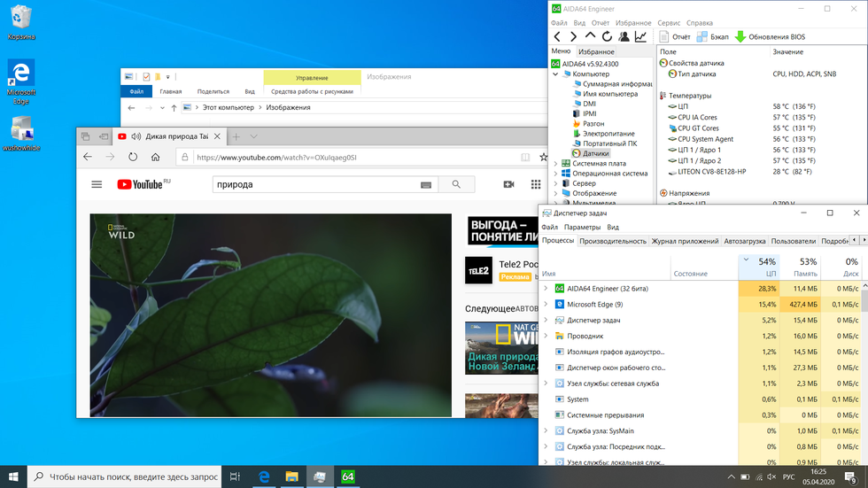The height and width of the screenshot is (488, 868).
Task: Click the Task Manager tabs scroll-right arrow
Action: (864, 240)
